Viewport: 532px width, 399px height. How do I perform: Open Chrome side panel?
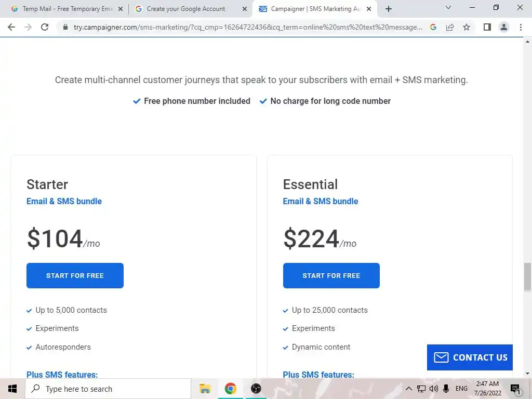pyautogui.click(x=487, y=28)
